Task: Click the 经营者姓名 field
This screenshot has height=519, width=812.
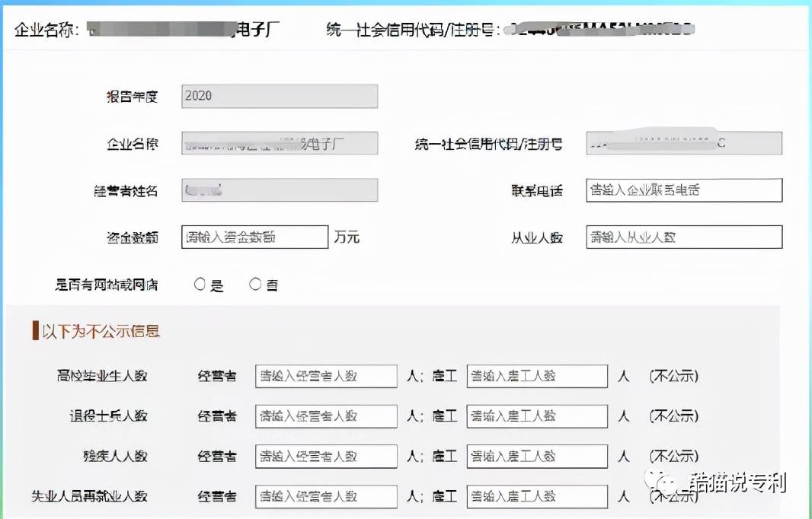Action: (x=279, y=190)
